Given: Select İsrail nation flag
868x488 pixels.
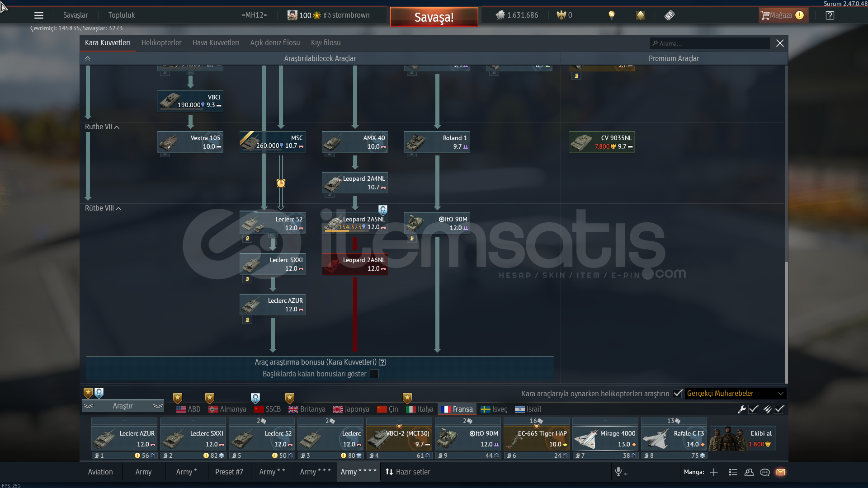Looking at the screenshot, I should (x=528, y=409).
